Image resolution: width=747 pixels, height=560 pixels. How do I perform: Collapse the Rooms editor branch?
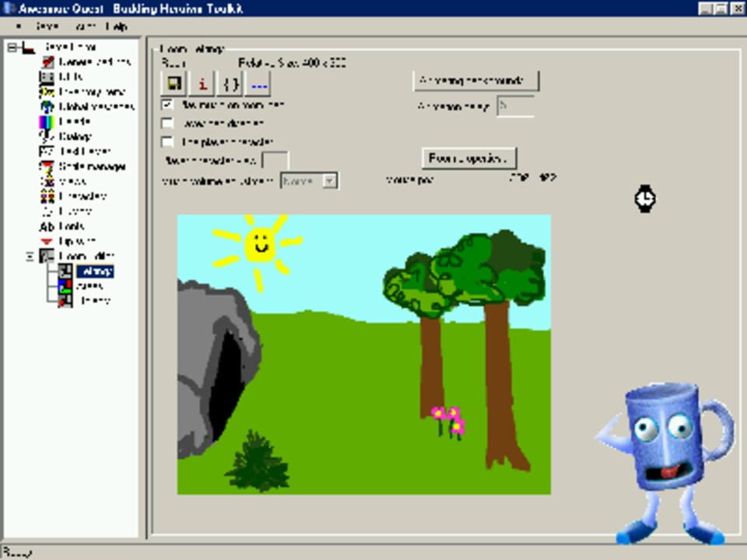[30, 255]
